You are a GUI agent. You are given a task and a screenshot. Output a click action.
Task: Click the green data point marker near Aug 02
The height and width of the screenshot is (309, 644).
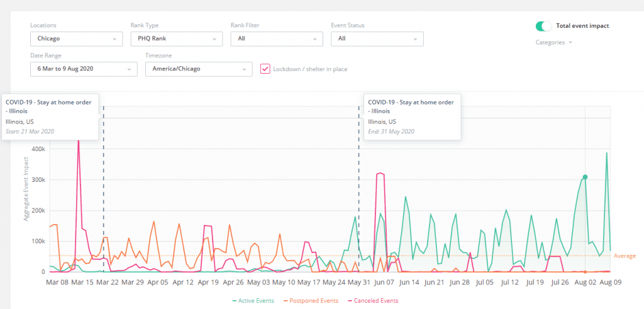pos(585,177)
